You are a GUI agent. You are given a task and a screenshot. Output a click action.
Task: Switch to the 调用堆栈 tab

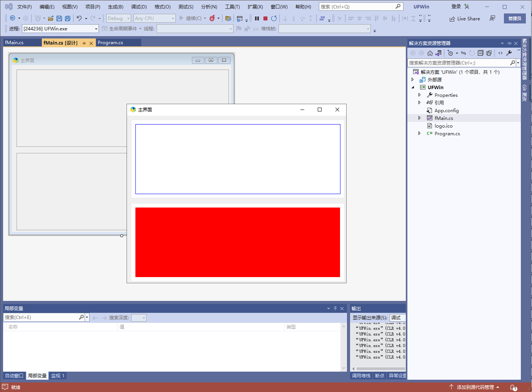(x=361, y=375)
